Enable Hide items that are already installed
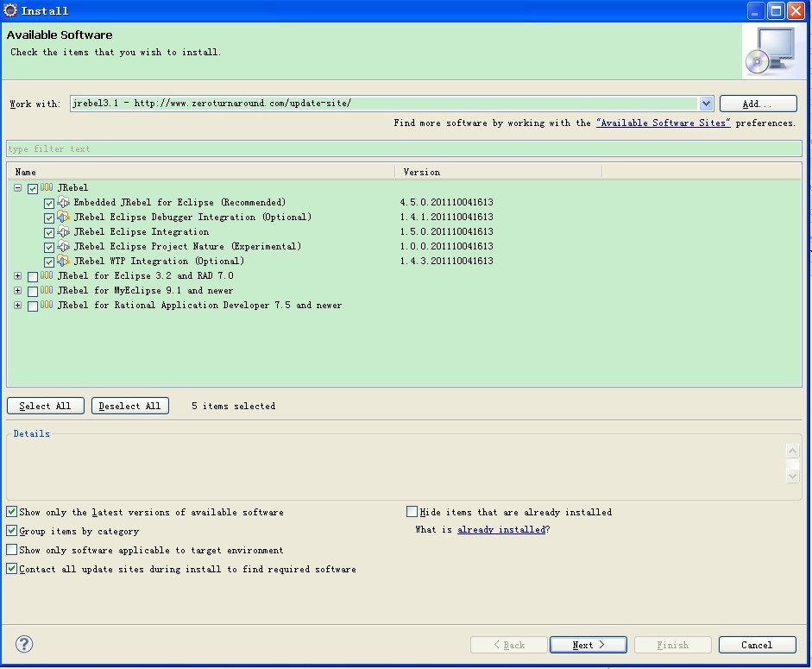812x669 pixels. (412, 512)
